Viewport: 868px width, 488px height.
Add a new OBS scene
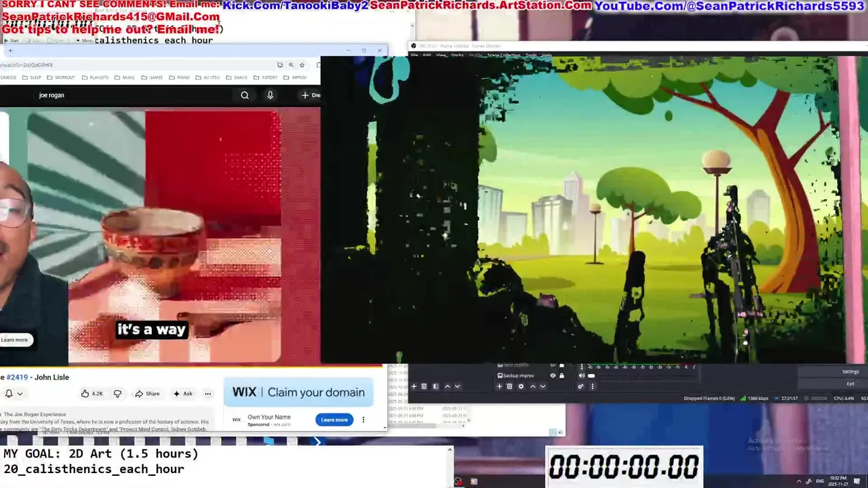tap(414, 386)
